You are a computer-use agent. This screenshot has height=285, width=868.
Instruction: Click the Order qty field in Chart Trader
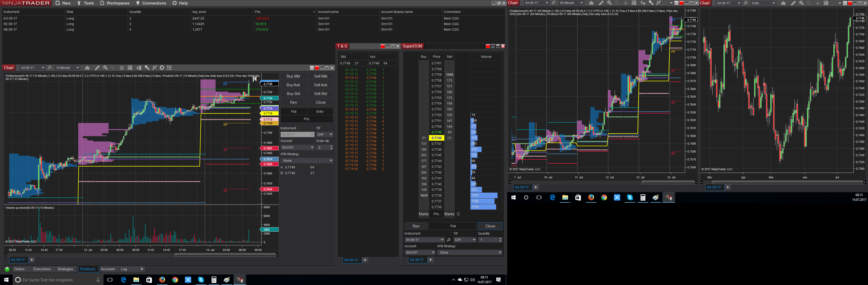[325, 147]
